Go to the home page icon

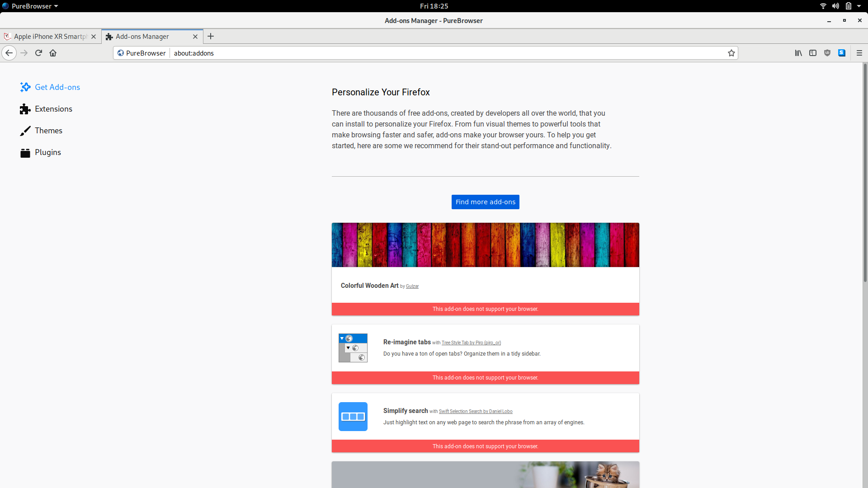[x=53, y=53]
